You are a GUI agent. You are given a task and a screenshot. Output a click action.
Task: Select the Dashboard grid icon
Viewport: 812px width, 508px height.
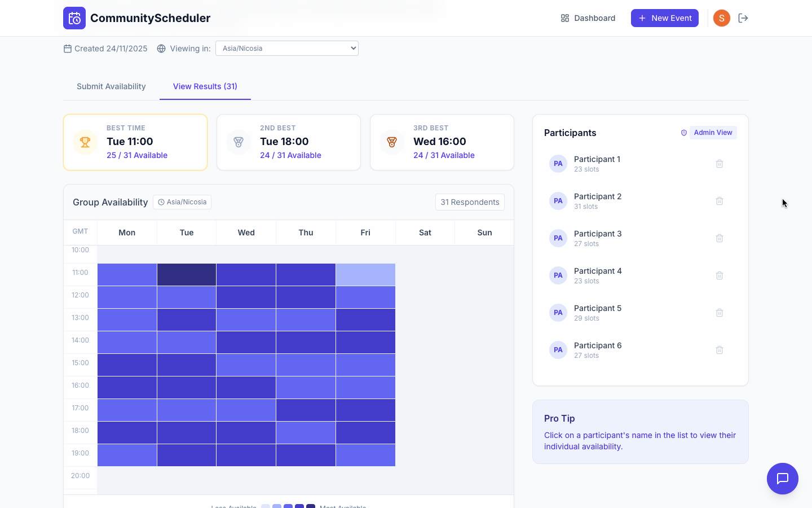coord(564,17)
